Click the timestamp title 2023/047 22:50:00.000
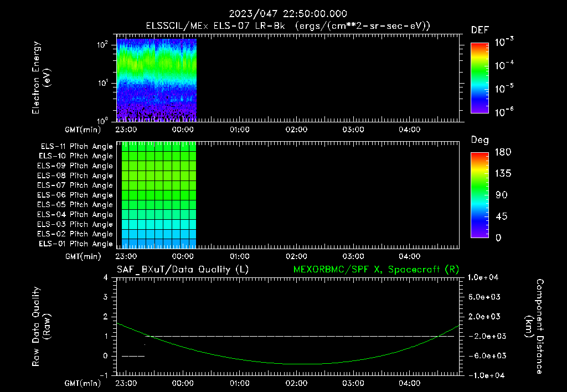 288,14
